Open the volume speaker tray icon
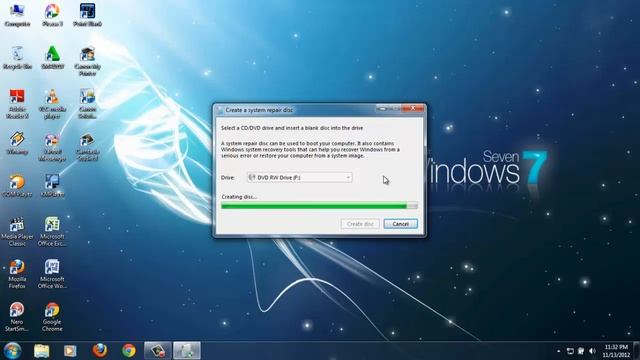Viewport: 640px width, 360px height. click(x=592, y=351)
